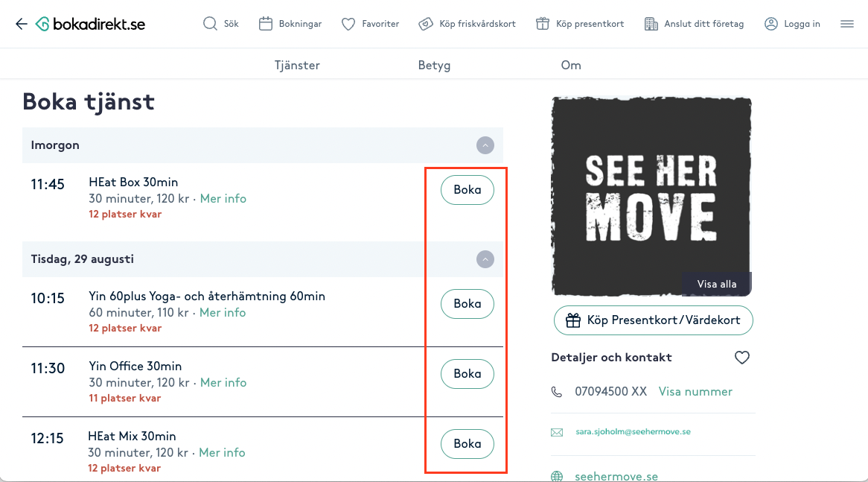Click the Imorgon header text

(x=55, y=145)
